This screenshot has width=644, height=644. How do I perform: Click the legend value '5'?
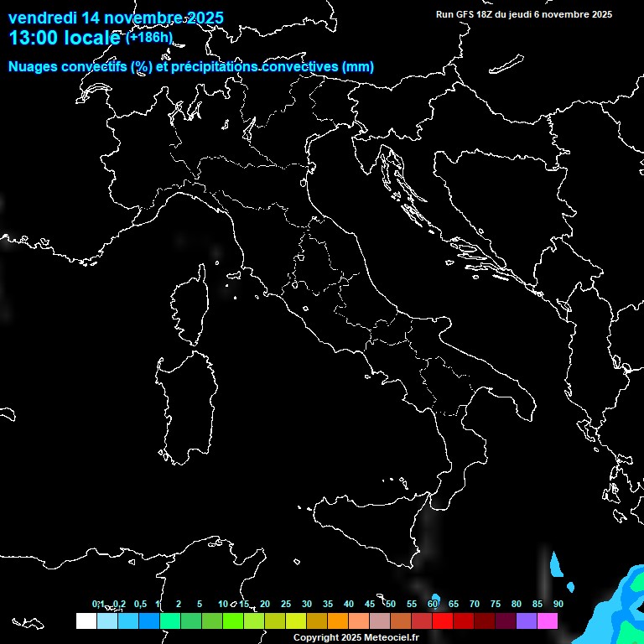(x=200, y=604)
